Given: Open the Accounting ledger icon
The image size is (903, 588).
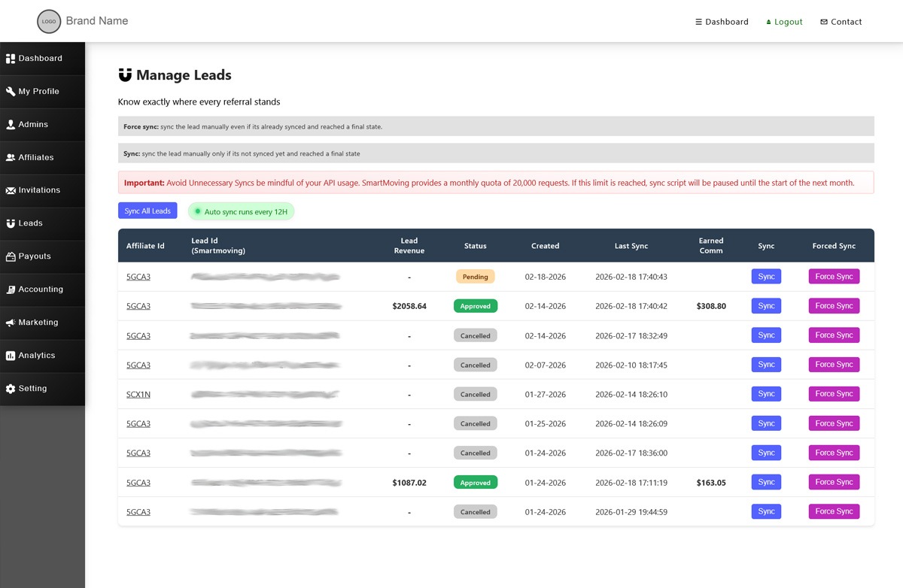Looking at the screenshot, I should click(x=10, y=289).
